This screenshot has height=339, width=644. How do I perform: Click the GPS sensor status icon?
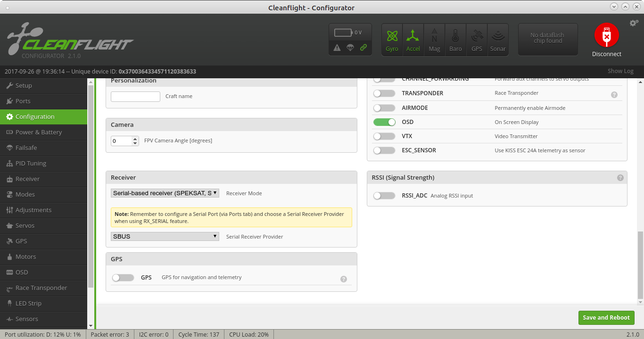point(477,40)
